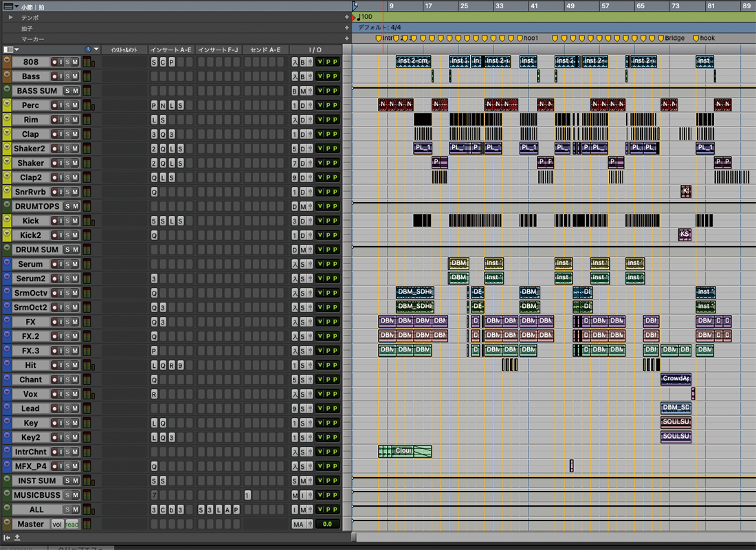
Task: Record-enable the Kick track
Action: (54, 221)
